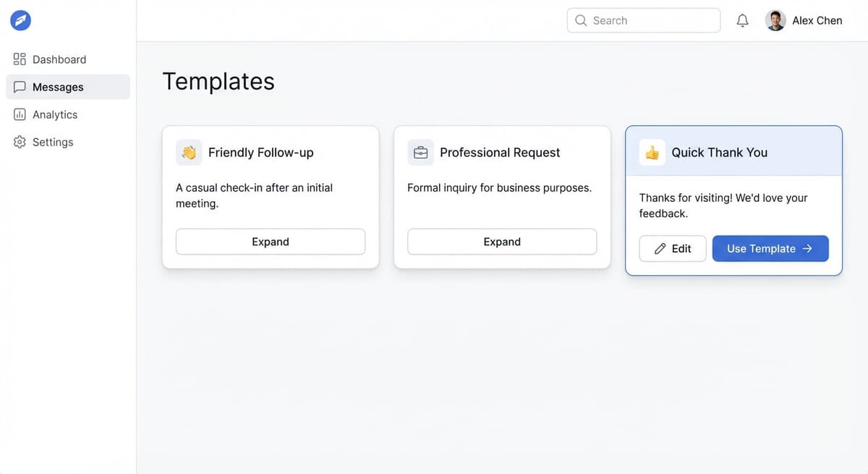Click the app logo in the top-left
868x474 pixels.
coord(20,20)
